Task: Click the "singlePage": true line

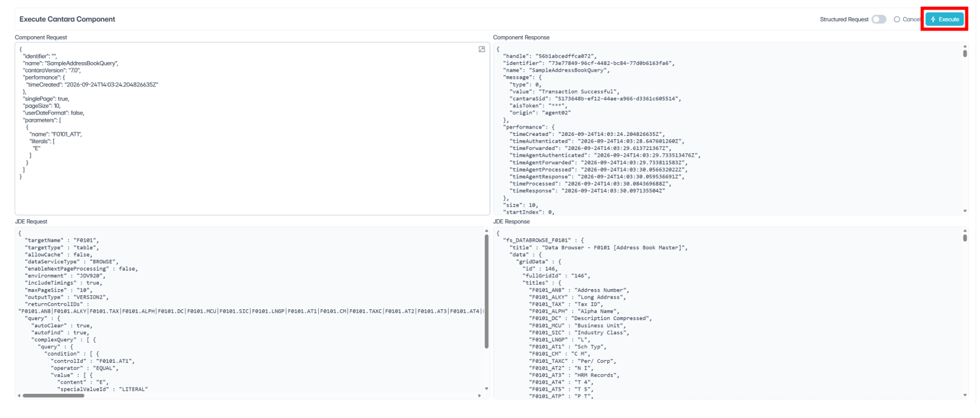Action: (46, 98)
